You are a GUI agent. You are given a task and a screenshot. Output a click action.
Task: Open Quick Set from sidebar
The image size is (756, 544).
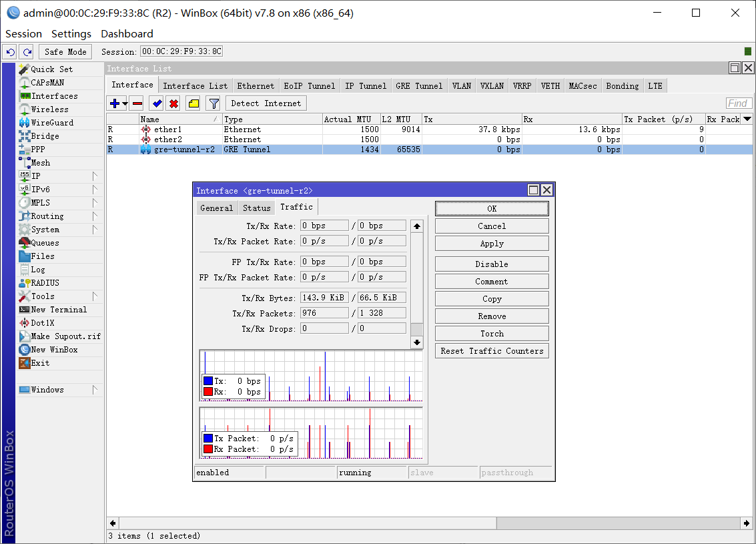pos(51,69)
